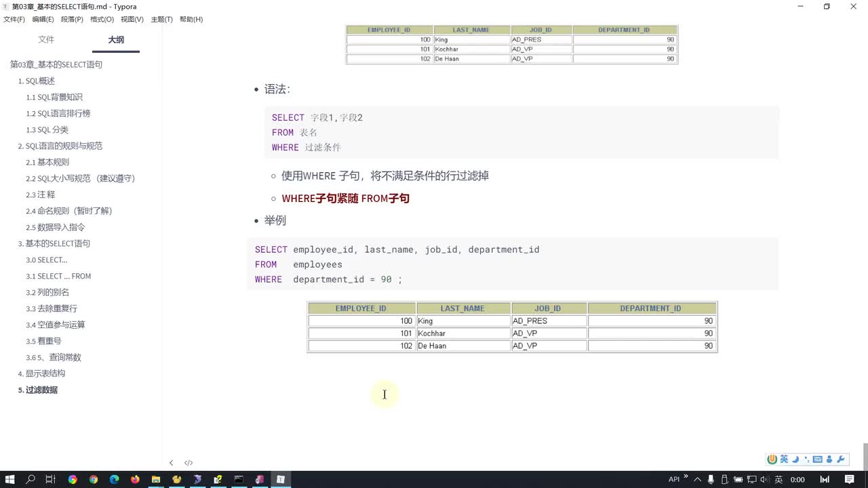Click the IME toolbar U logo icon
868x488 pixels.
pyautogui.click(x=772, y=459)
